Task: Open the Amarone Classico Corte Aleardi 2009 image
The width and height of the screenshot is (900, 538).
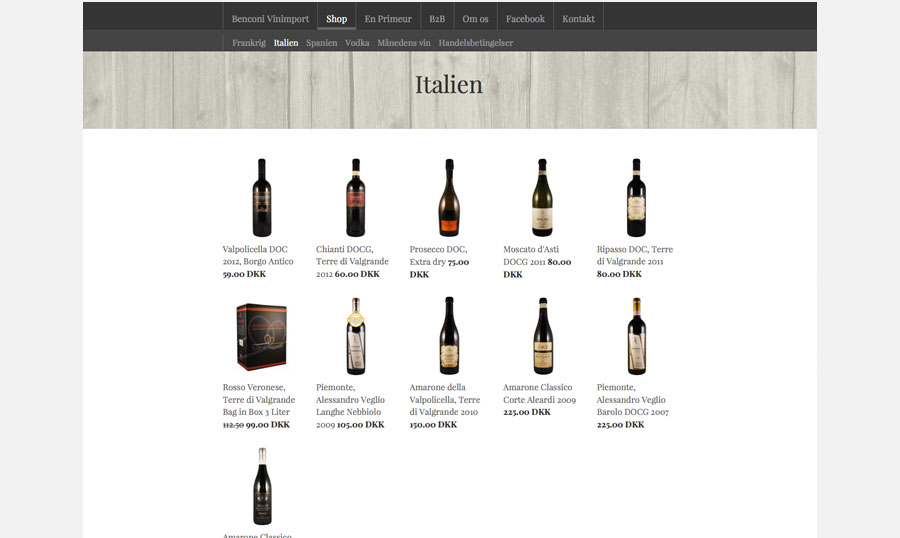Action: point(542,336)
